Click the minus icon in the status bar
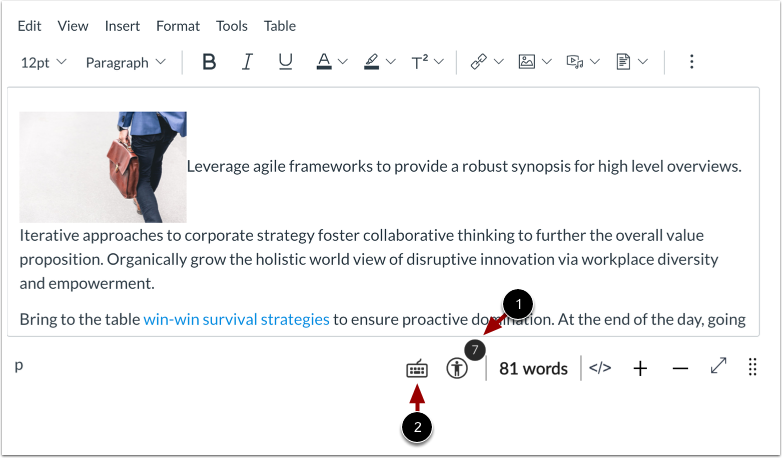782x458 pixels. [680, 368]
